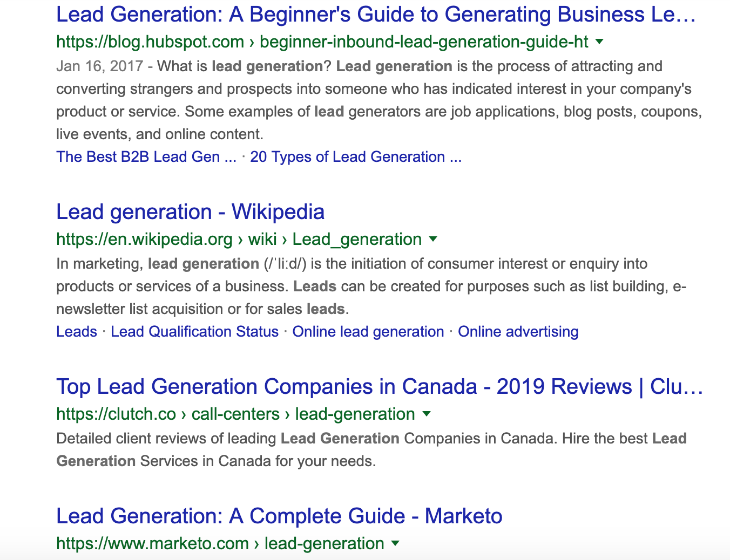Follow the "Leads" Wikipedia sitelink
The image size is (730, 560).
[77, 332]
